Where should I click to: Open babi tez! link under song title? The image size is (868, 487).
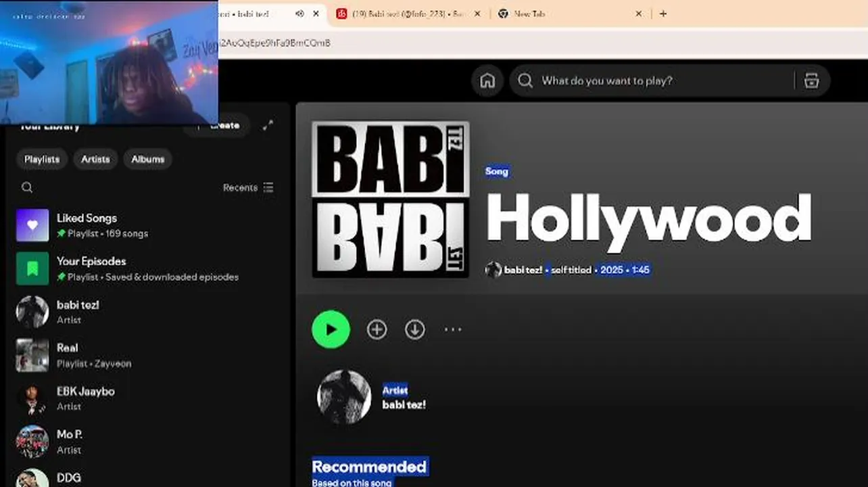(x=523, y=270)
